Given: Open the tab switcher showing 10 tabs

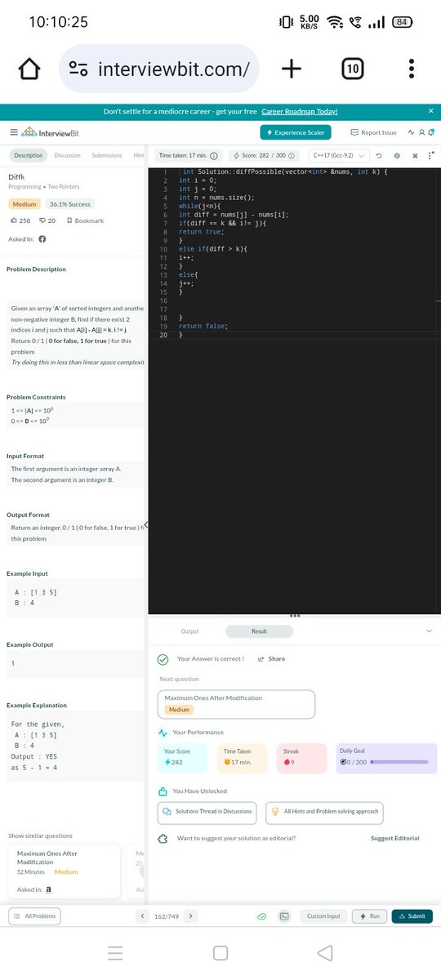Looking at the screenshot, I should 351,69.
